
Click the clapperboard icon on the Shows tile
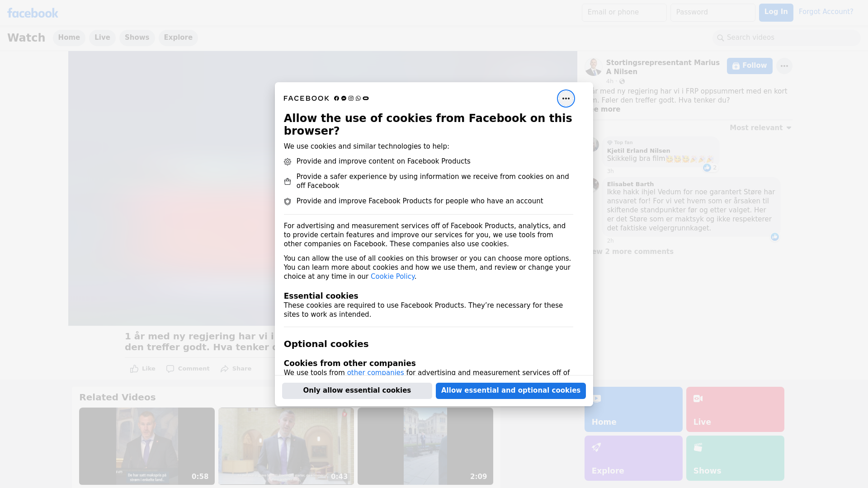pyautogui.click(x=698, y=447)
